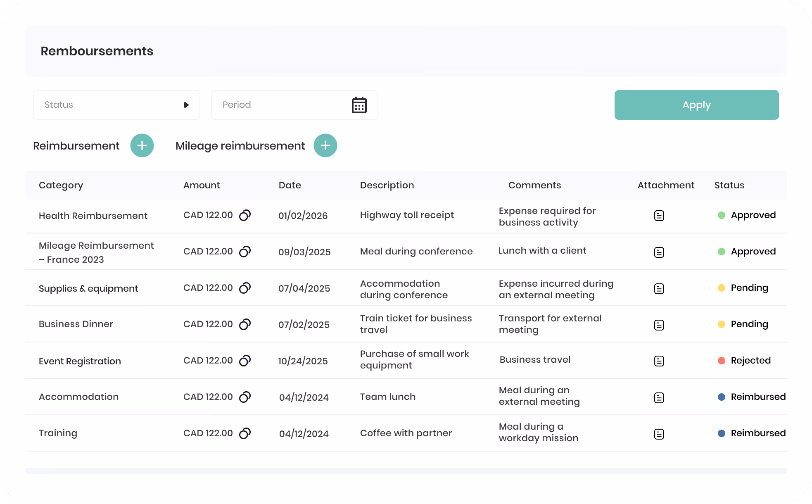This screenshot has width=812, height=504.
Task: Click currency icon in Business Dinner row
Action: (245, 324)
